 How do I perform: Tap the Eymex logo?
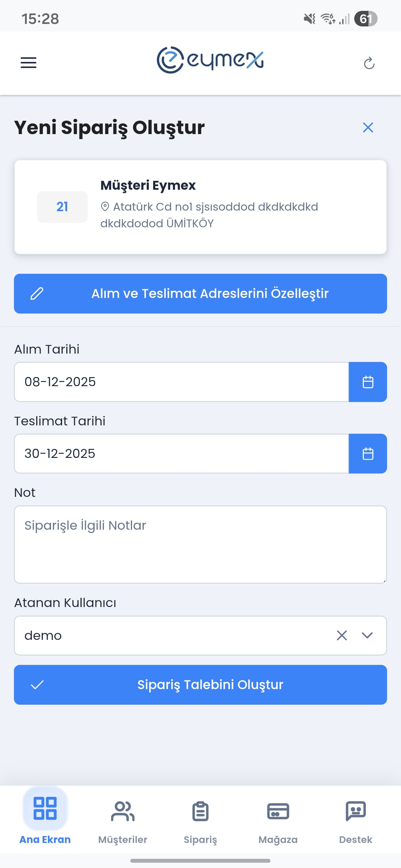tap(210, 60)
